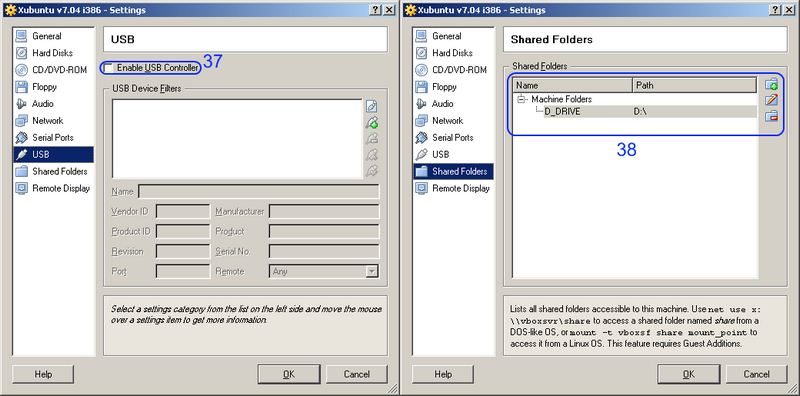Click the Revision field
The image size is (800, 396).
[x=183, y=252]
